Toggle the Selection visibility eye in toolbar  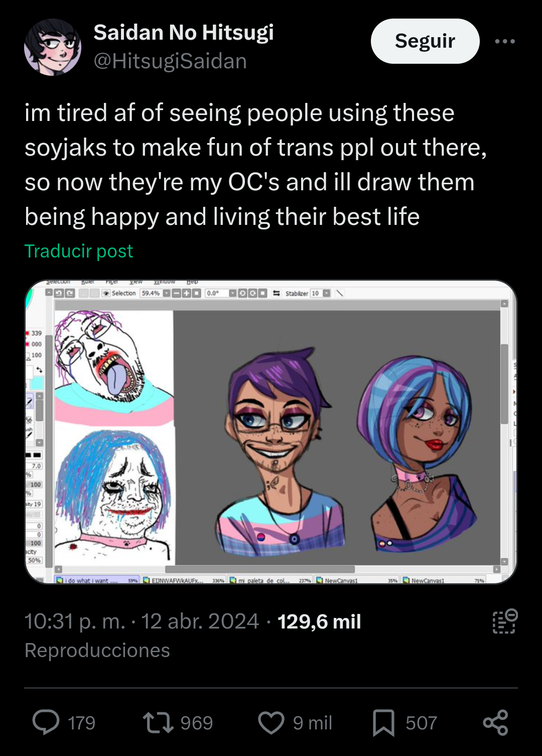[x=106, y=293]
